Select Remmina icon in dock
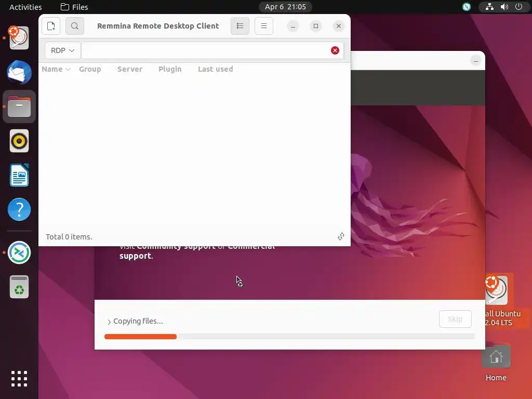This screenshot has width=532, height=399. [x=19, y=252]
